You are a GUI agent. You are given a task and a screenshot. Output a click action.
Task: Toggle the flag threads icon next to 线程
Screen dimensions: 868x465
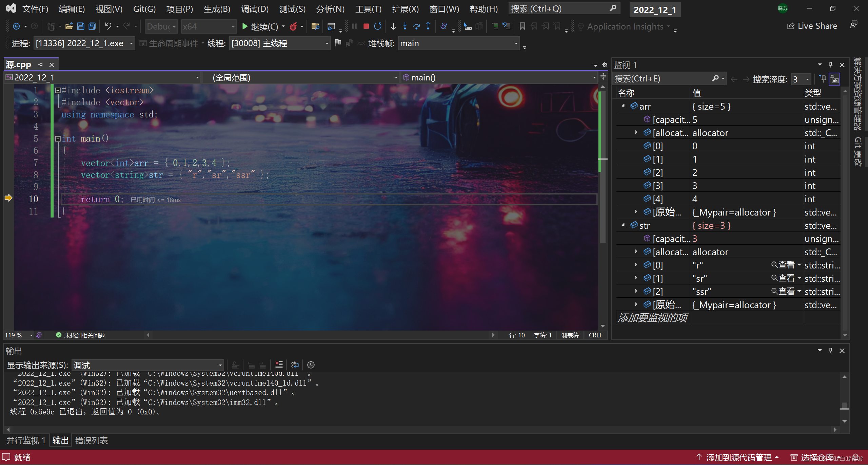(338, 43)
